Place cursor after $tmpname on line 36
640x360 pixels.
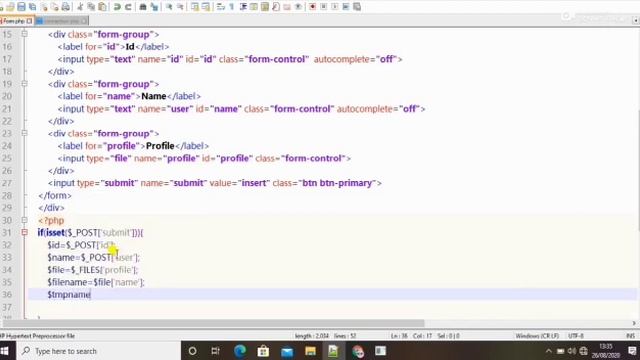click(x=91, y=294)
